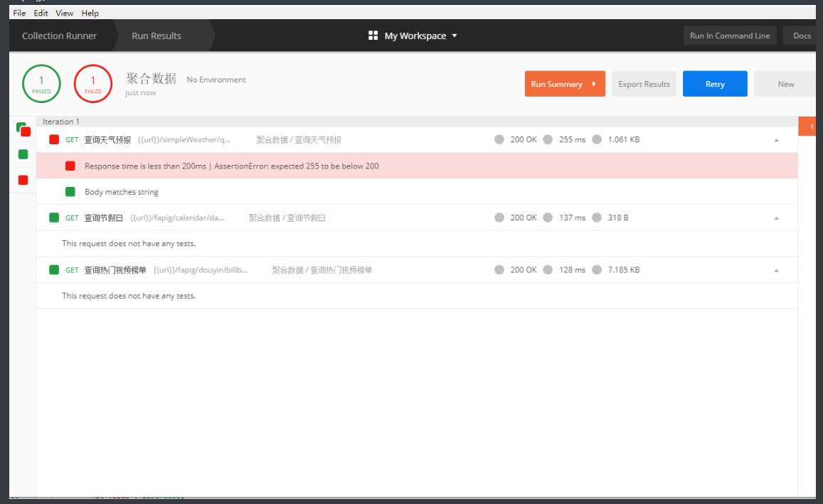
Task: Click the 318 B response size
Action: click(617, 218)
